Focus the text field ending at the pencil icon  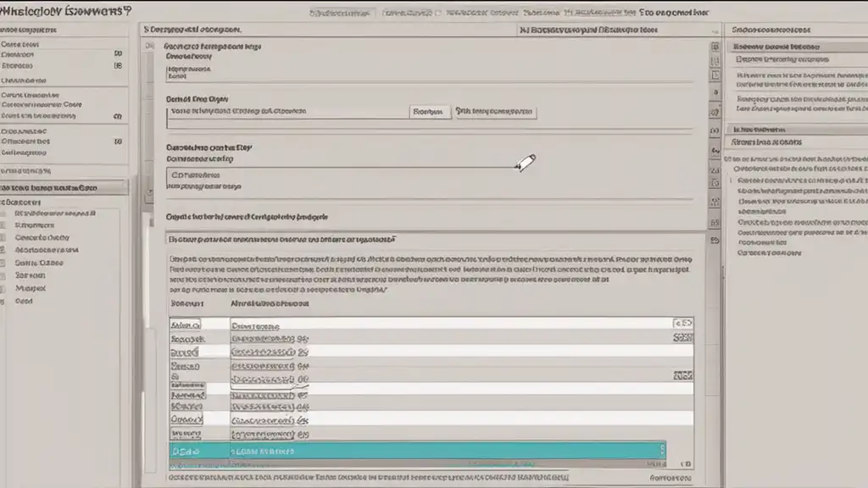click(x=341, y=175)
